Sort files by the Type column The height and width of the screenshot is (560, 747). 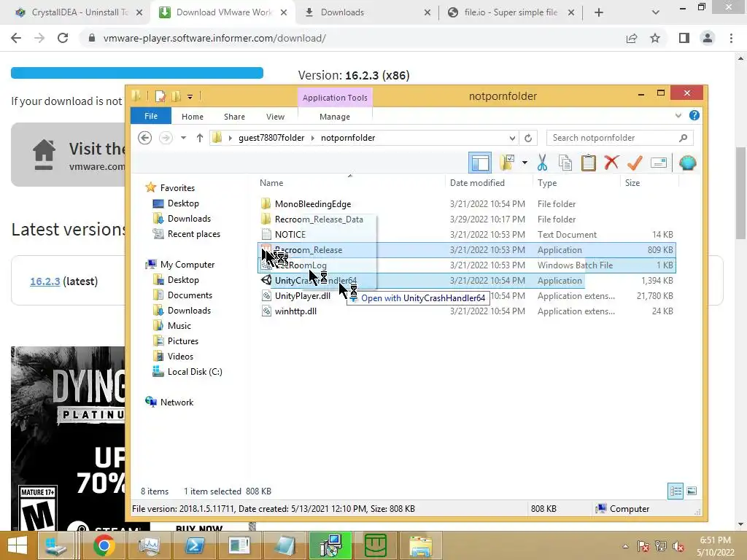tap(547, 183)
